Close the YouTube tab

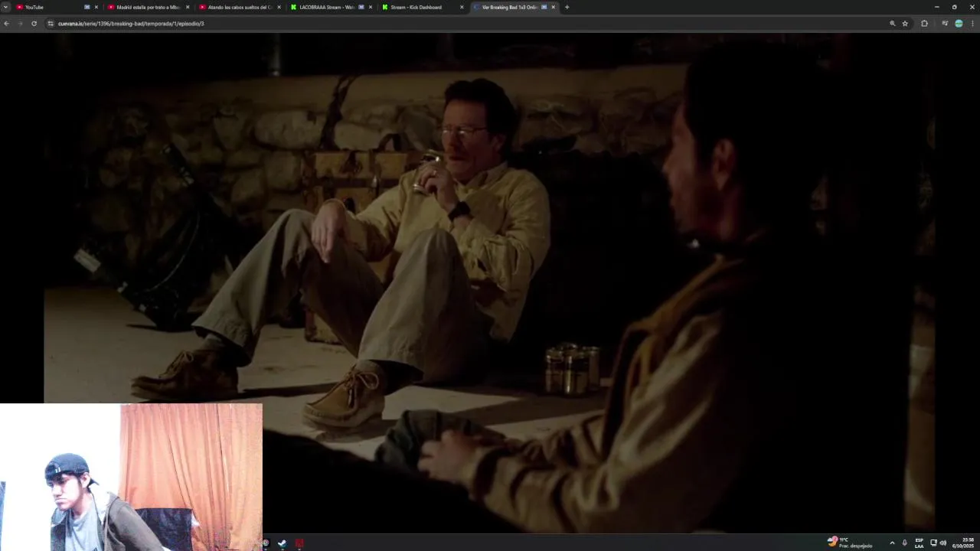[x=96, y=7]
